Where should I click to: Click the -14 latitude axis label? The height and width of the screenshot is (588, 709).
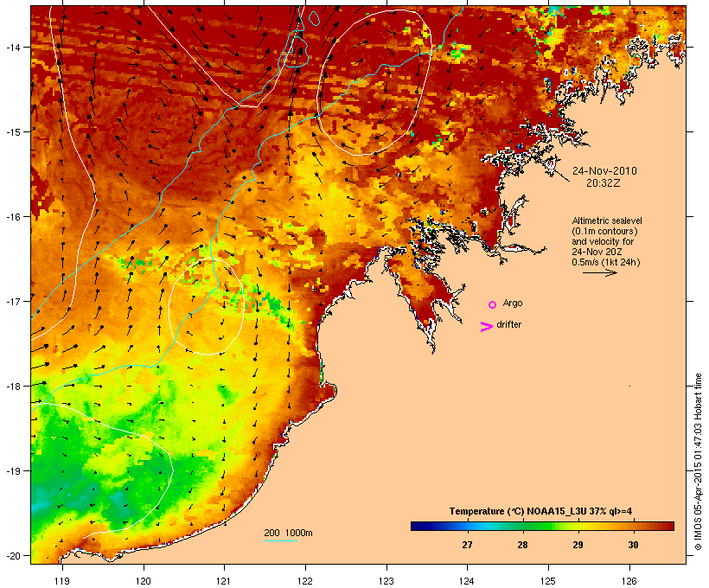pyautogui.click(x=12, y=47)
